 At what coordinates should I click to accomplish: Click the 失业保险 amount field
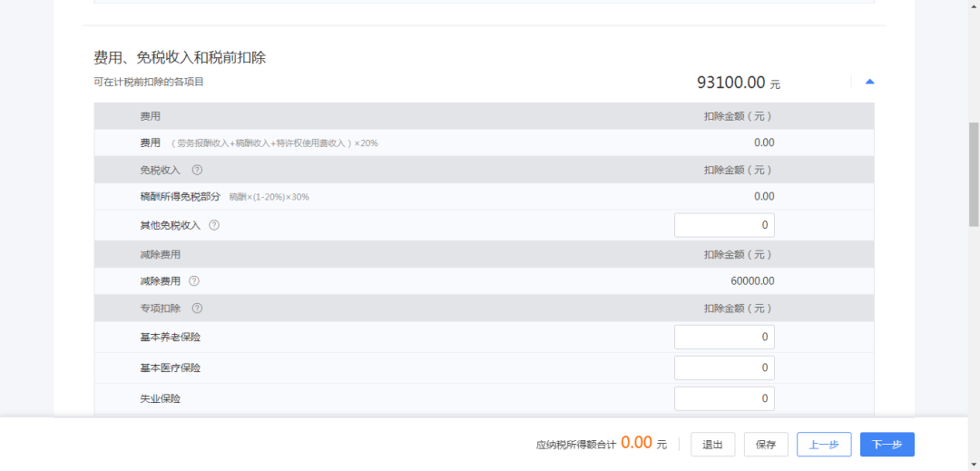click(724, 398)
